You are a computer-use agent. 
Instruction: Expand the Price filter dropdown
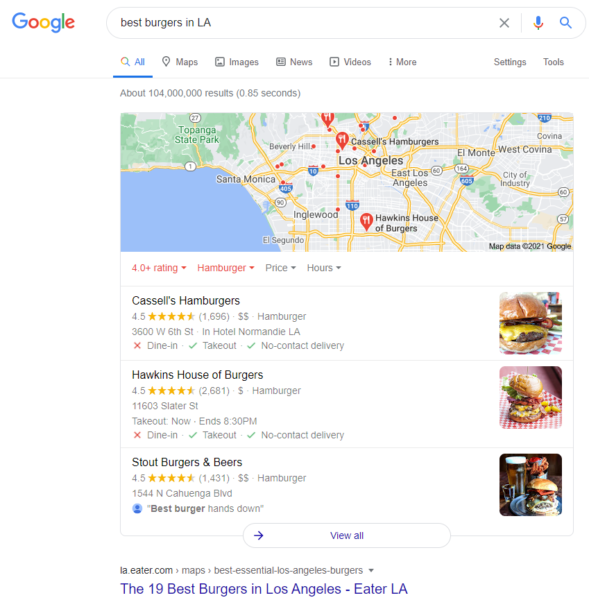281,268
